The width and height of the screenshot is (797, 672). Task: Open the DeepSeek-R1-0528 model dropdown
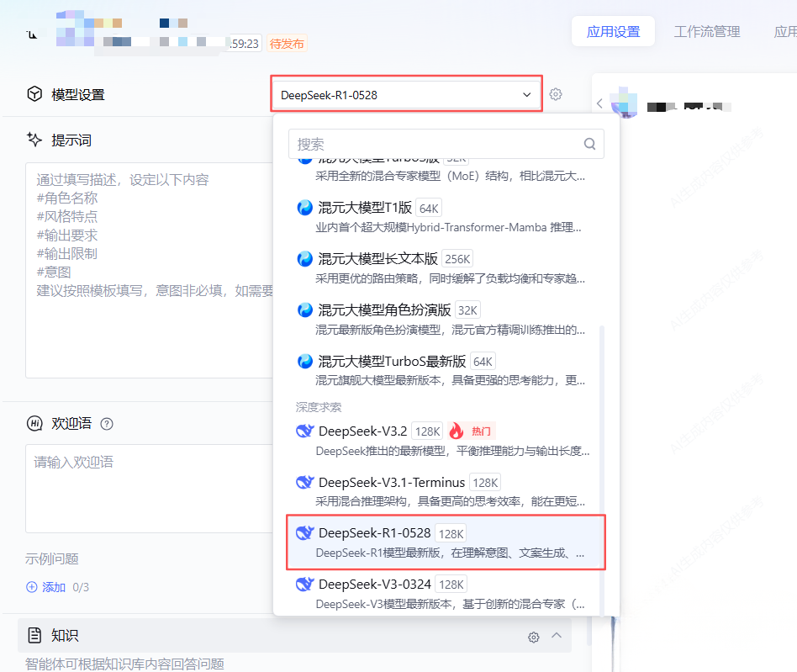pyautogui.click(x=408, y=95)
